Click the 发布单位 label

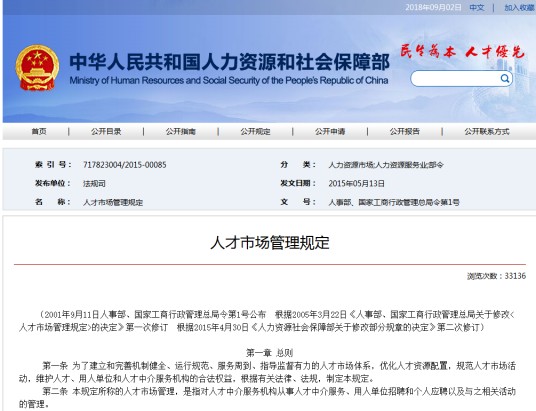click(53, 184)
